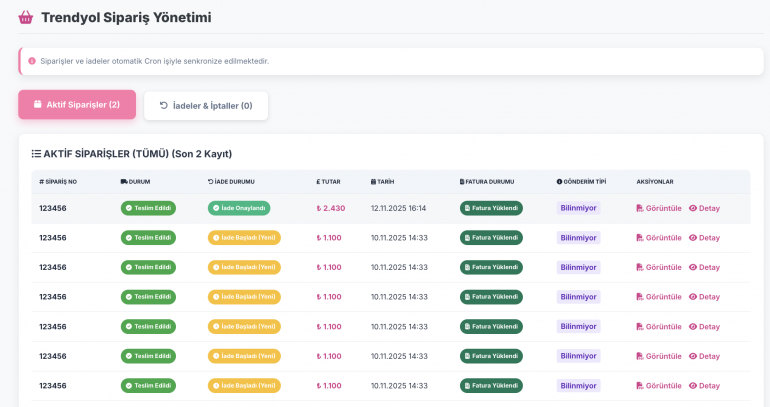Click Görüntüle in the third order row
Viewport: 770px width, 407px height.
(x=658, y=267)
